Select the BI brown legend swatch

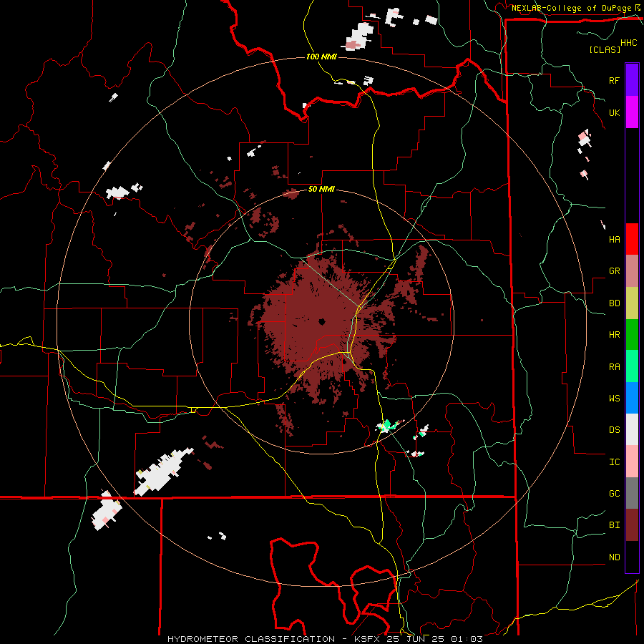[632, 525]
